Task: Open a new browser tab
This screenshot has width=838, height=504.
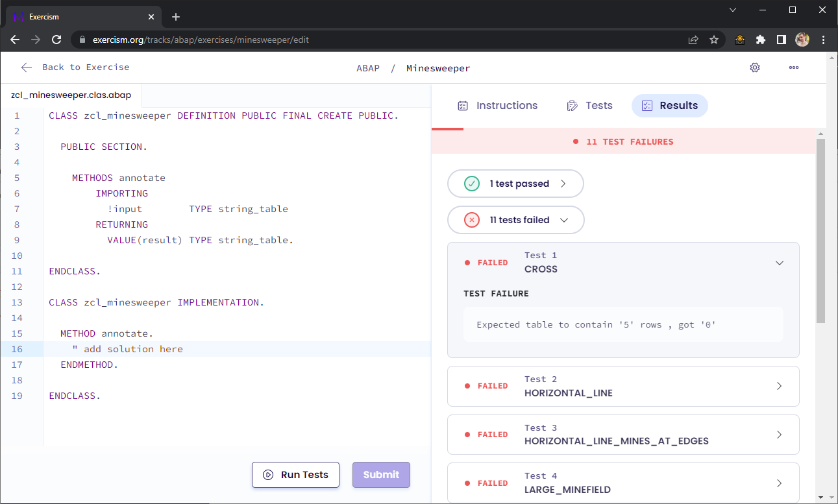Action: click(x=176, y=17)
